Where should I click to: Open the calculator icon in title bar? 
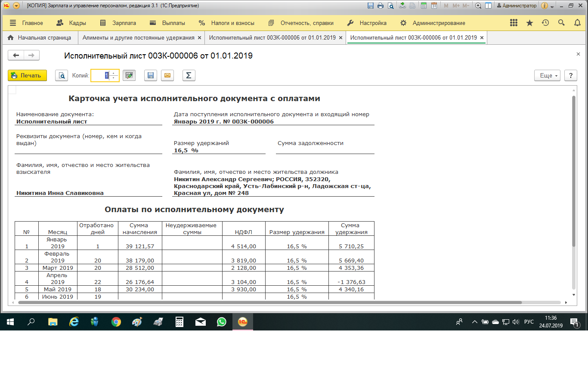[424, 6]
